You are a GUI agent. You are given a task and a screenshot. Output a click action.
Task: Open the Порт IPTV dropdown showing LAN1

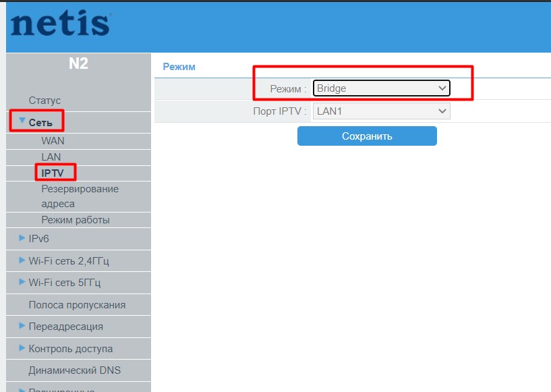(380, 111)
